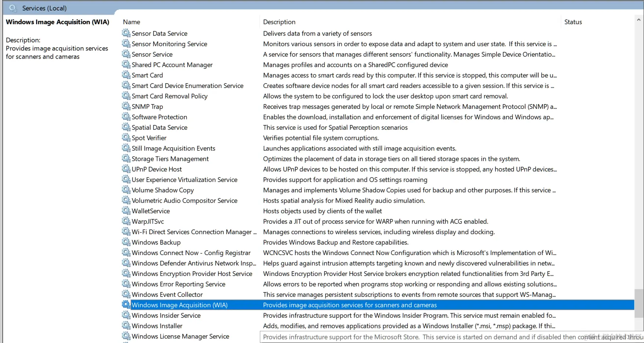The height and width of the screenshot is (343, 644).
Task: Click the gear icon beside Spatial Data Service
Action: pos(126,127)
